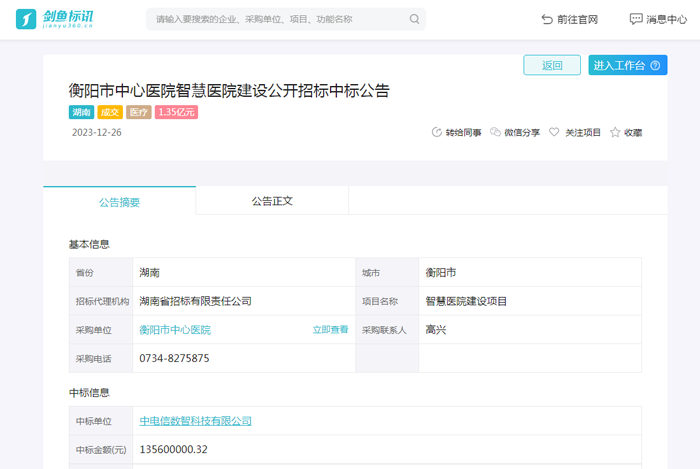Click the forward to colleague icon
The height and width of the screenshot is (469, 700).
436,132
